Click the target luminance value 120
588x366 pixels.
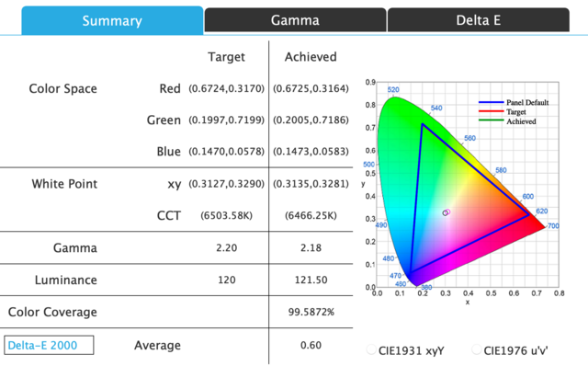point(227,280)
